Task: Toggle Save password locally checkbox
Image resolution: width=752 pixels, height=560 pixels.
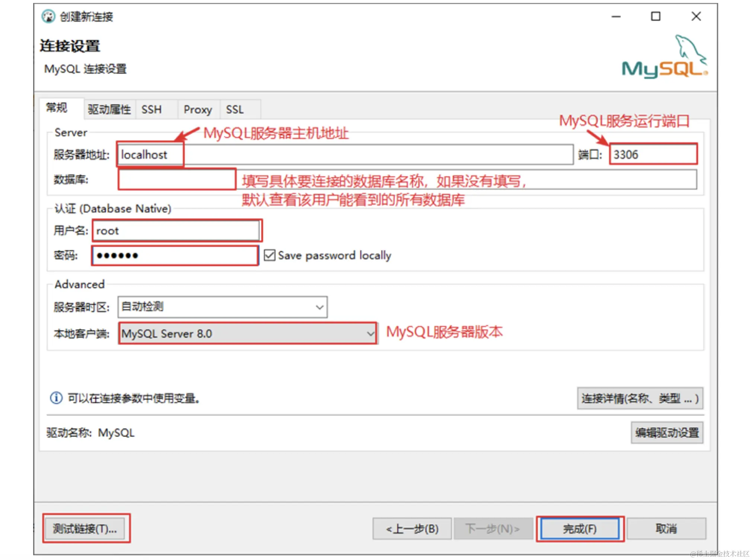Action: 269,255
